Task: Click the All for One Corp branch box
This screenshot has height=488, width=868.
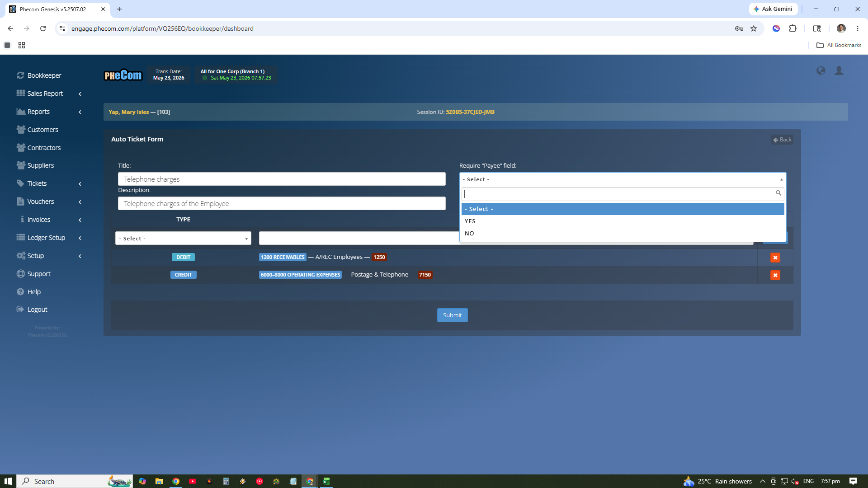Action: (x=236, y=75)
